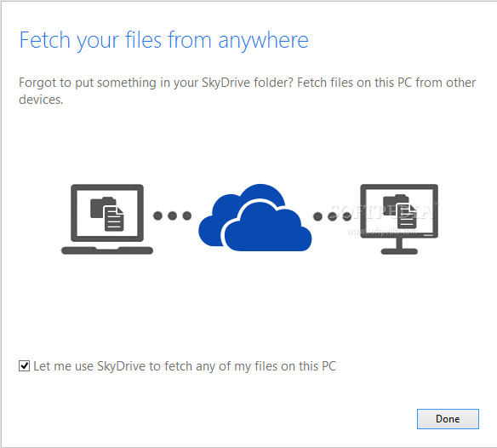Screen dimensions: 497x448
Task: Confirm setup with the Done button
Action: point(448,419)
